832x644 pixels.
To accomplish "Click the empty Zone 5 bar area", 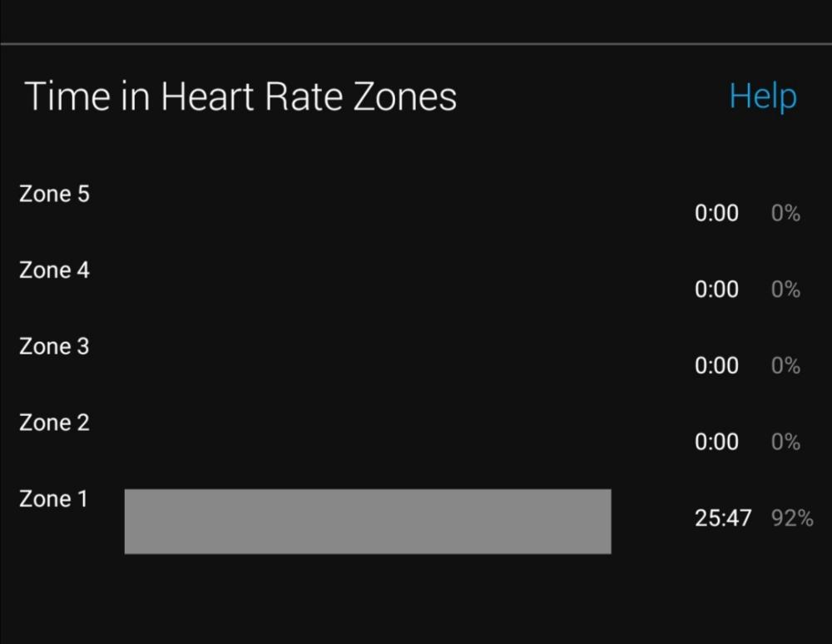I will 368,216.
